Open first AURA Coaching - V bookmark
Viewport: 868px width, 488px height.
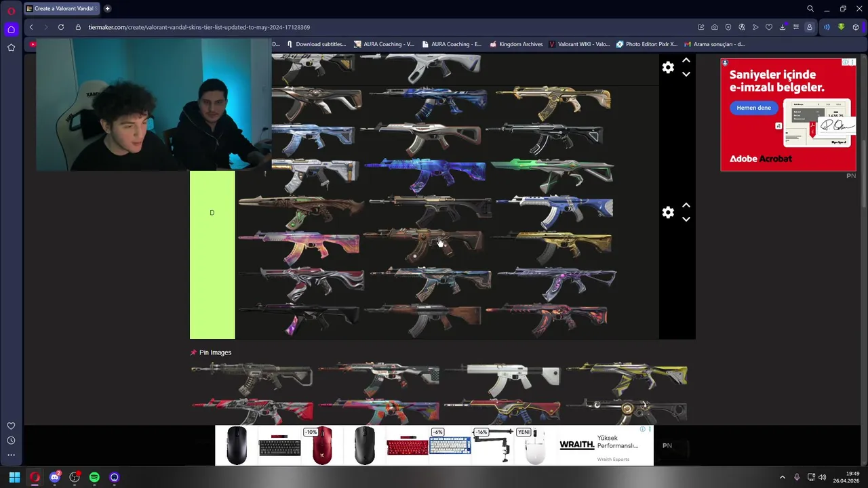click(384, 44)
